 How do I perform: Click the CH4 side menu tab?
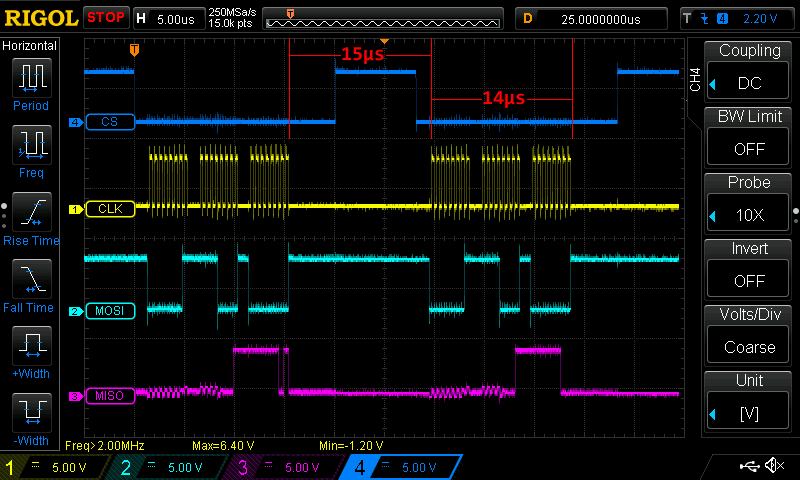(695, 79)
